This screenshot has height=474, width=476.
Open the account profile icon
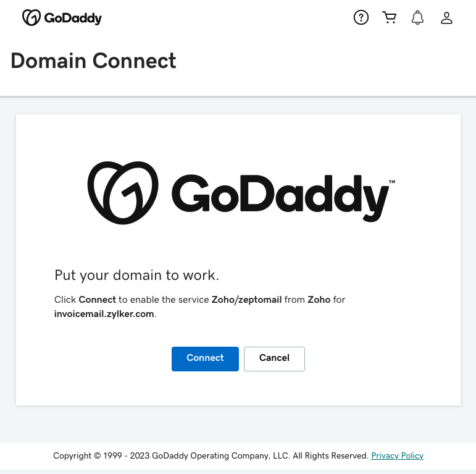point(446,17)
